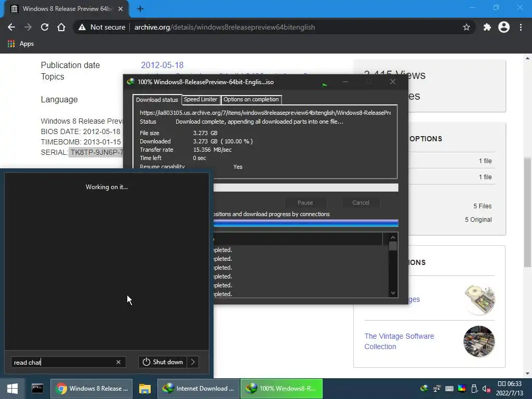Image resolution: width=532 pixels, height=399 pixels.
Task: Open File Explorer from taskbar
Action: pyautogui.click(x=145, y=389)
